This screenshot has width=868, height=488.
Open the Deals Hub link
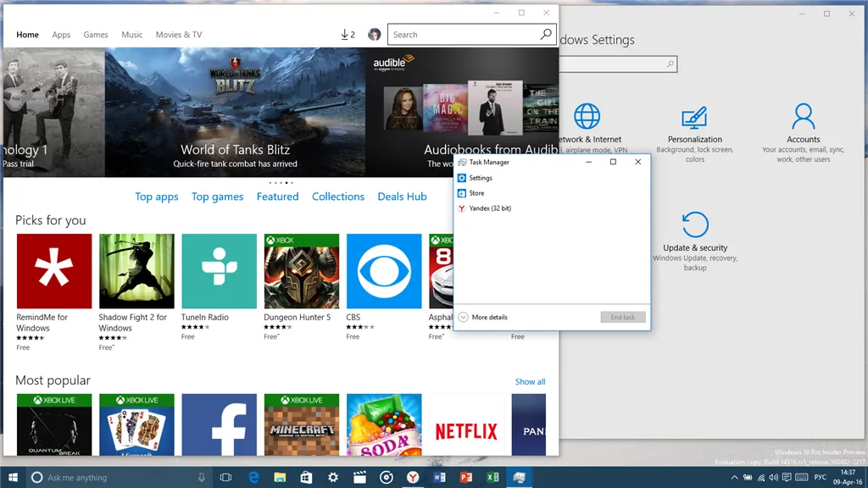pyautogui.click(x=402, y=197)
